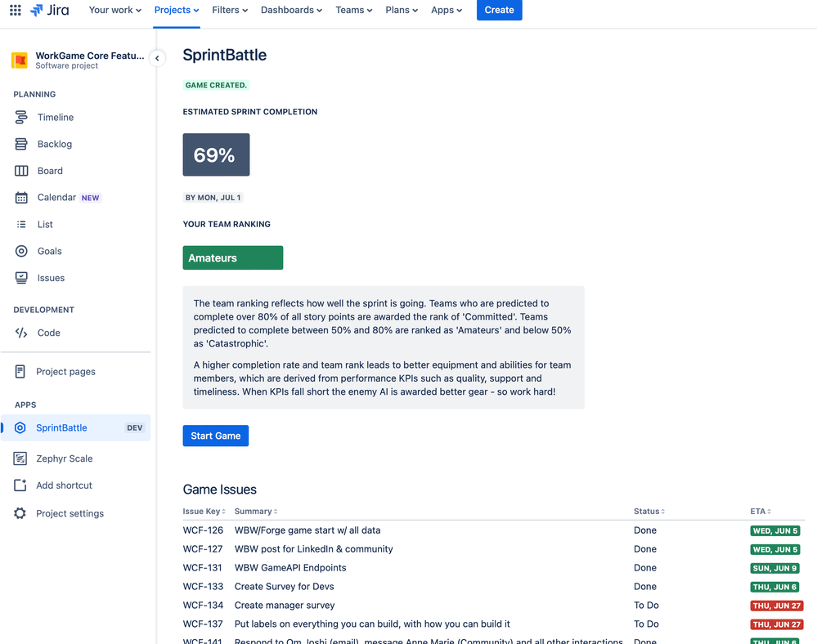
Task: Open the Dashboards dropdown menu
Action: click(291, 10)
